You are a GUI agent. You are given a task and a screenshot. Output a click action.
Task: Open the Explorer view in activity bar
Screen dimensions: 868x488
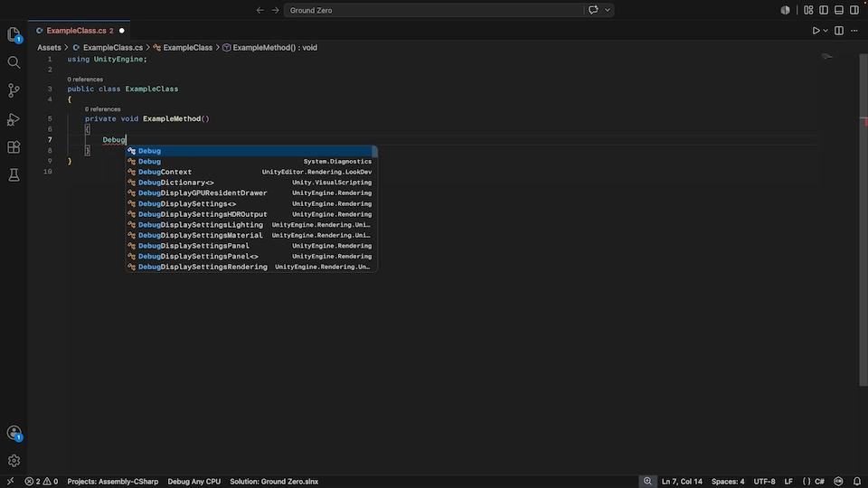click(14, 34)
